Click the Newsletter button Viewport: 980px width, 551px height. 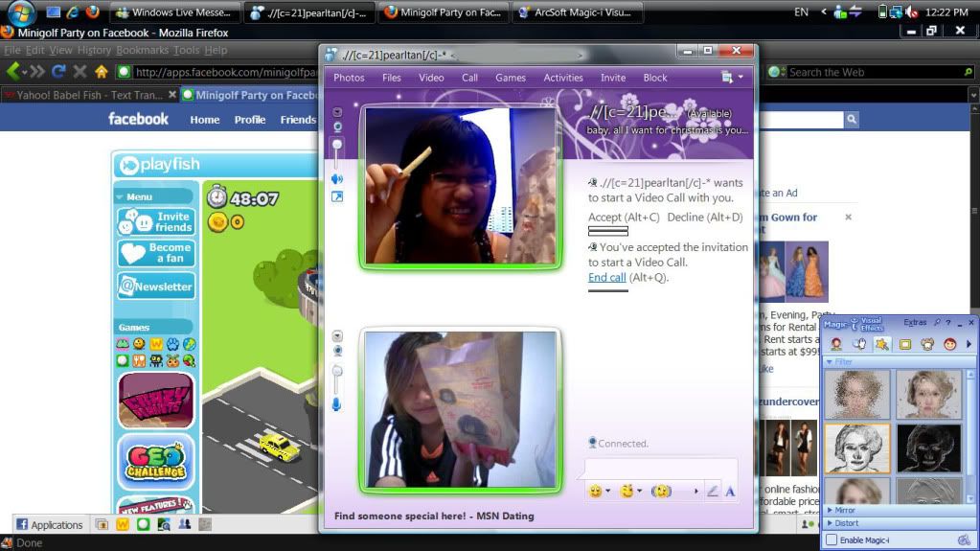156,287
